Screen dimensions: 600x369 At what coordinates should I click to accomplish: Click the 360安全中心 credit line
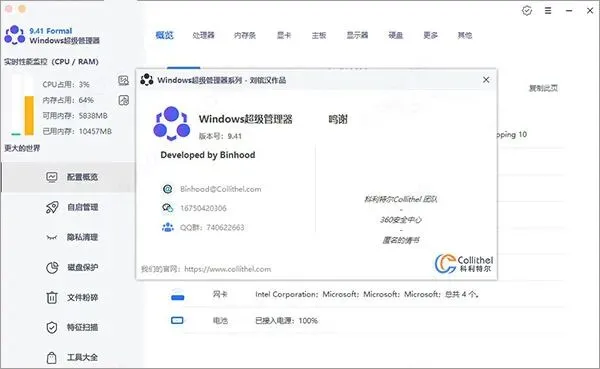coord(401,220)
